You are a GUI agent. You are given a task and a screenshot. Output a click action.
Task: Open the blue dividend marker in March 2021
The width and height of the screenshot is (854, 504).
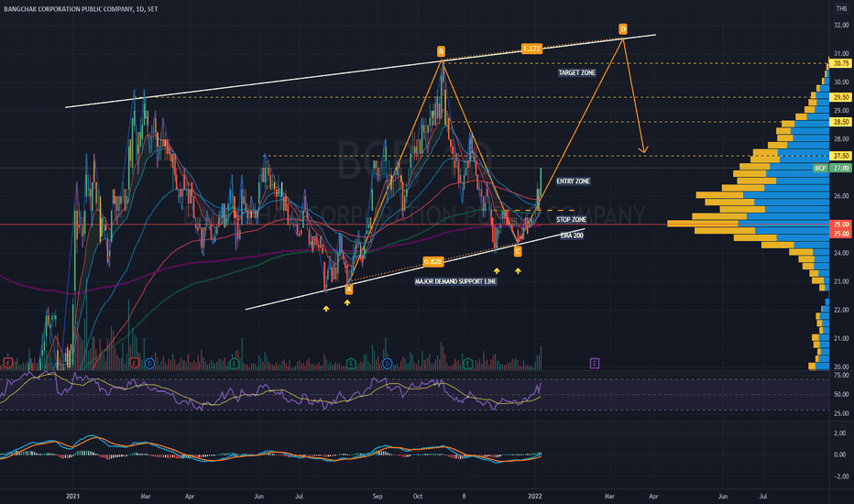point(149,363)
